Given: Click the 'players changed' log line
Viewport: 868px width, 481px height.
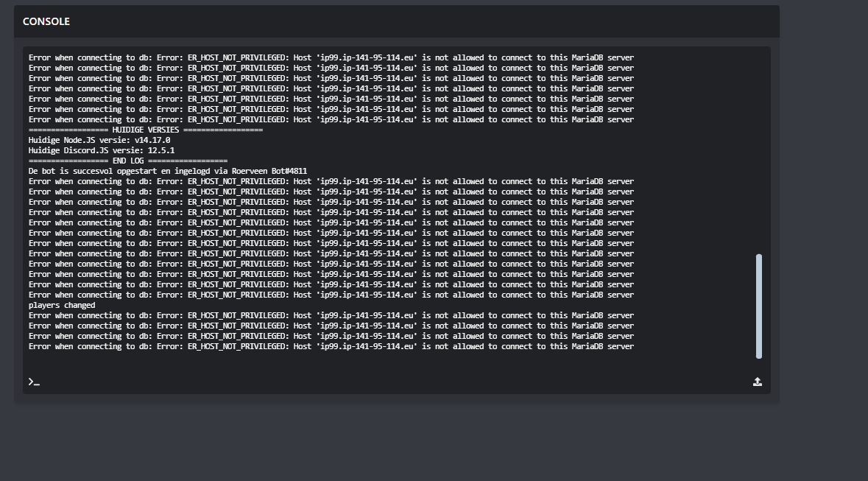Looking at the screenshot, I should pyautogui.click(x=62, y=305).
